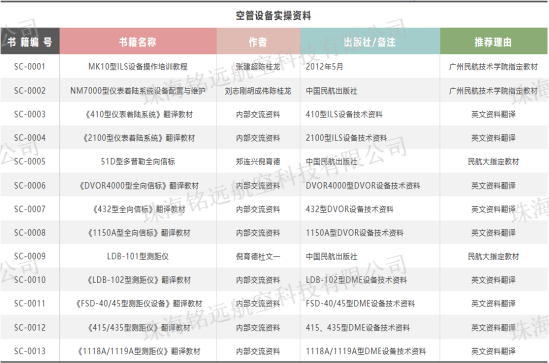Click 英文资料翻译 in the SC-0010 row
The height and width of the screenshot is (363, 549).
493,280
